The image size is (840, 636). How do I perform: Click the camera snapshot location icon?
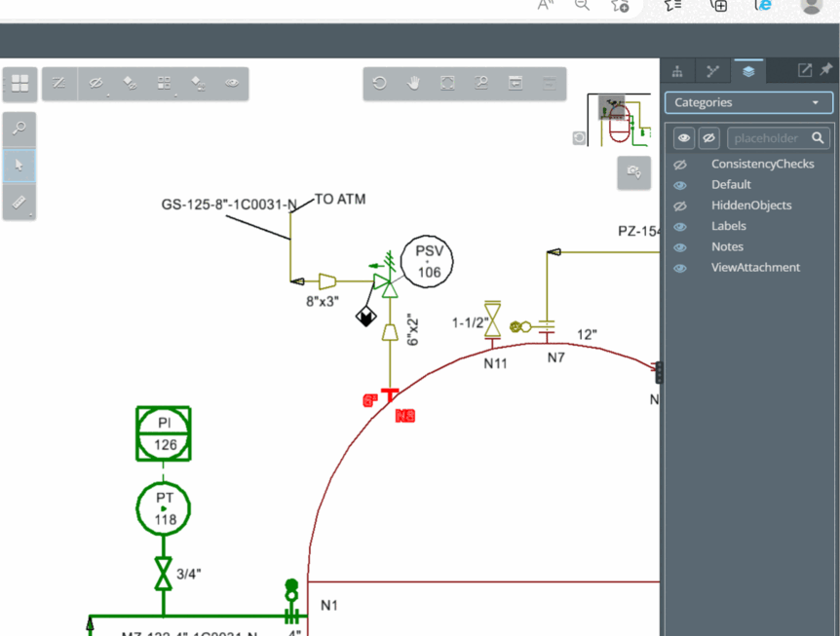pyautogui.click(x=633, y=172)
